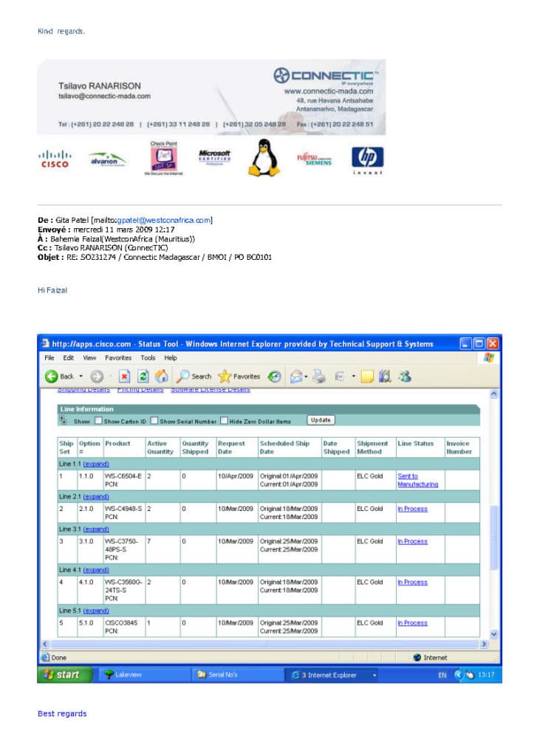Image resolution: width=534 pixels, height=756 pixels.
Task: Tick the Show Serial Number checkbox
Action: (154, 421)
